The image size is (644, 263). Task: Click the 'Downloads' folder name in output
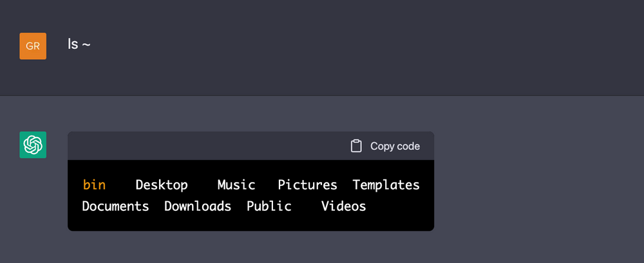(x=198, y=206)
